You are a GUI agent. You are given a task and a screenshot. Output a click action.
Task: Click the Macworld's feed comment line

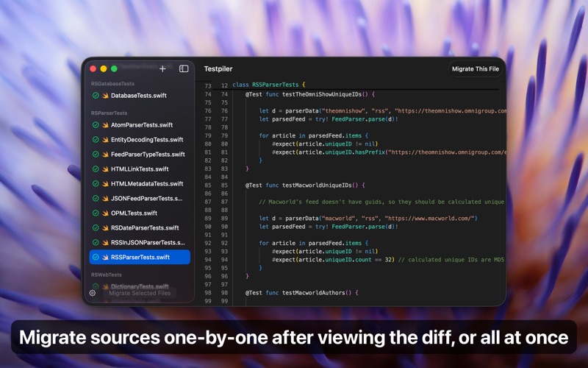pos(381,202)
